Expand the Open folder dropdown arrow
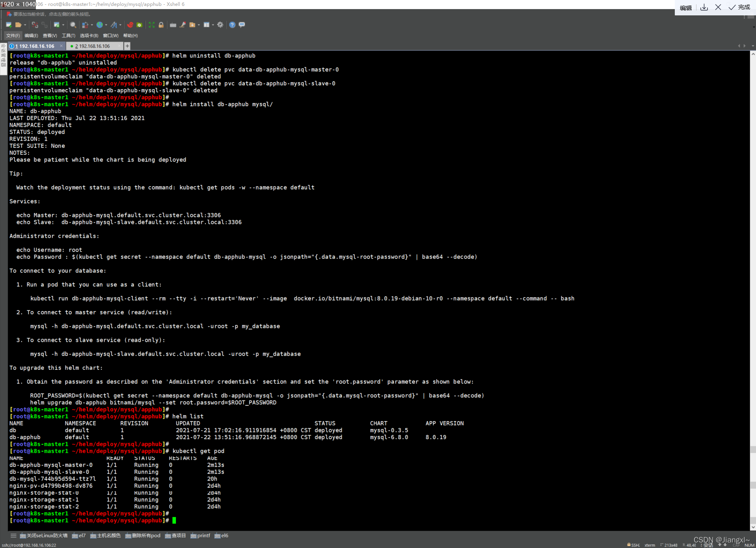The width and height of the screenshot is (756, 548). click(x=25, y=25)
